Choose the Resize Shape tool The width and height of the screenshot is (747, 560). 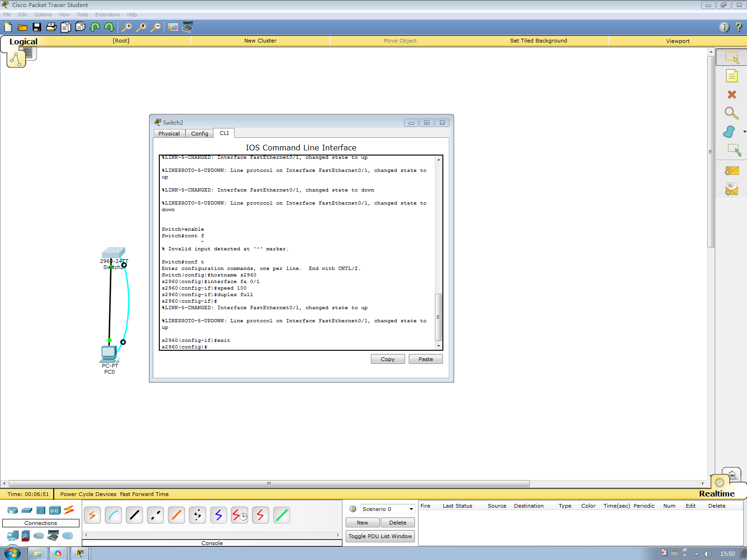coord(733,150)
